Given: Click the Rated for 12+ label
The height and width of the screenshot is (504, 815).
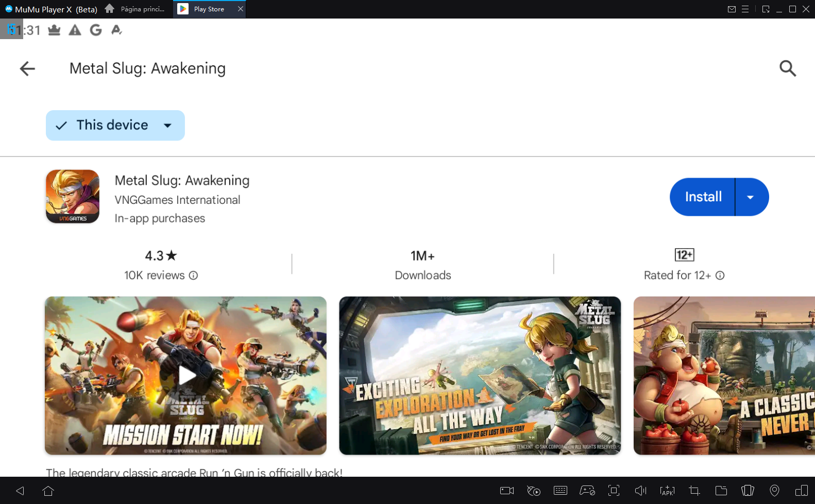Looking at the screenshot, I should coord(677,275).
